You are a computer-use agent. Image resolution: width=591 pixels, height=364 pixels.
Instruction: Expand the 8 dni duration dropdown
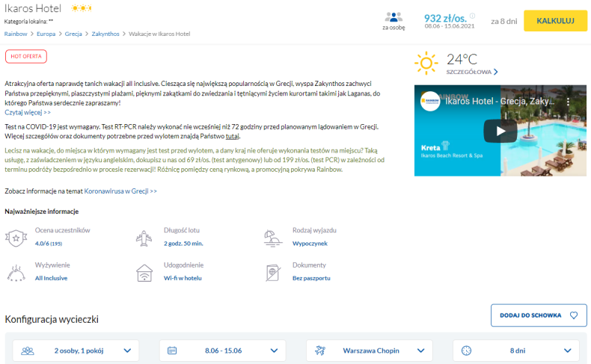[x=516, y=351]
